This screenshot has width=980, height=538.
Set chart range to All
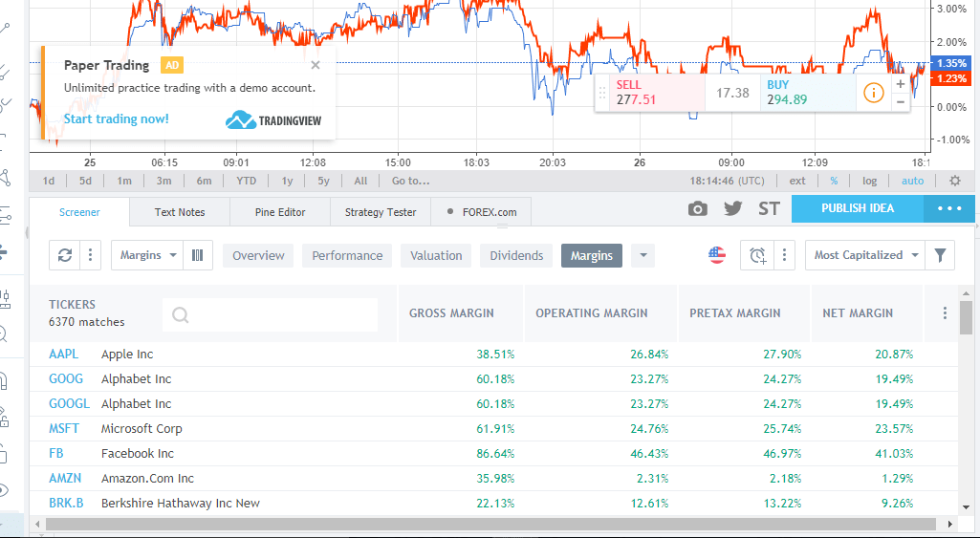coord(360,181)
